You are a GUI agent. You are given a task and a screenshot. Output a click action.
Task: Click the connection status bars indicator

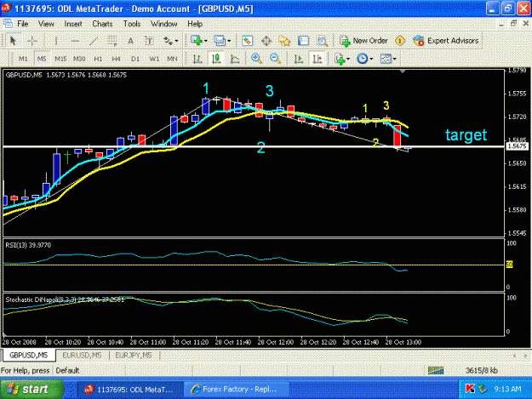436,371
